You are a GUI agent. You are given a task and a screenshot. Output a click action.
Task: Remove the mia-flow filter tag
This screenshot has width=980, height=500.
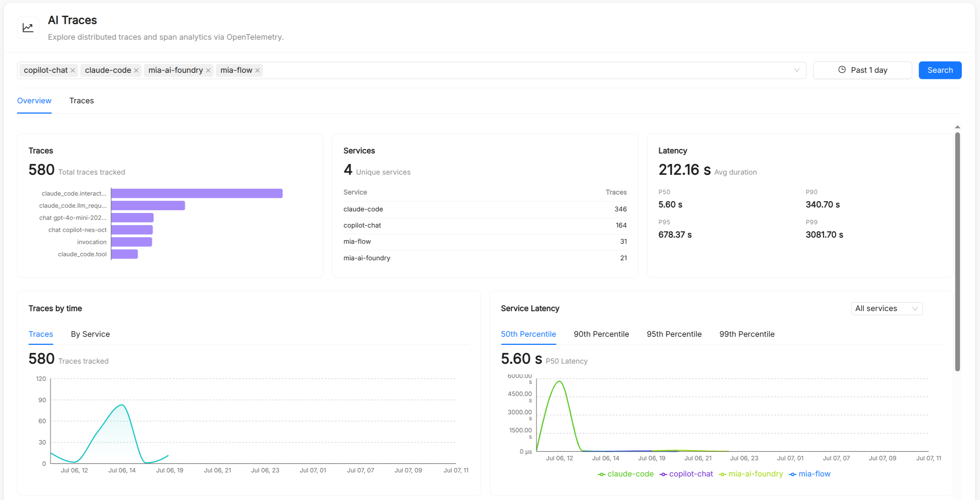click(257, 71)
